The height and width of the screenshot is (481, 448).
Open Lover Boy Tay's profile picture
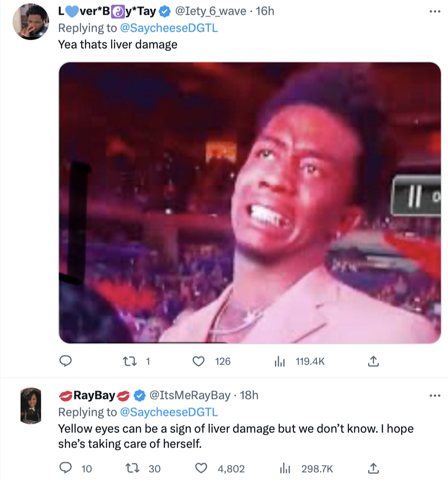coord(31,22)
